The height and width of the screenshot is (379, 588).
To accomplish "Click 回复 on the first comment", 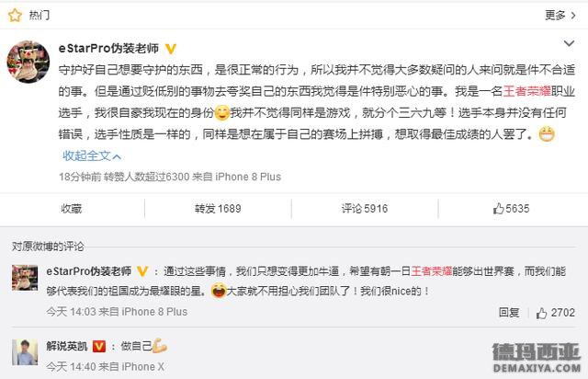I will click(x=509, y=313).
